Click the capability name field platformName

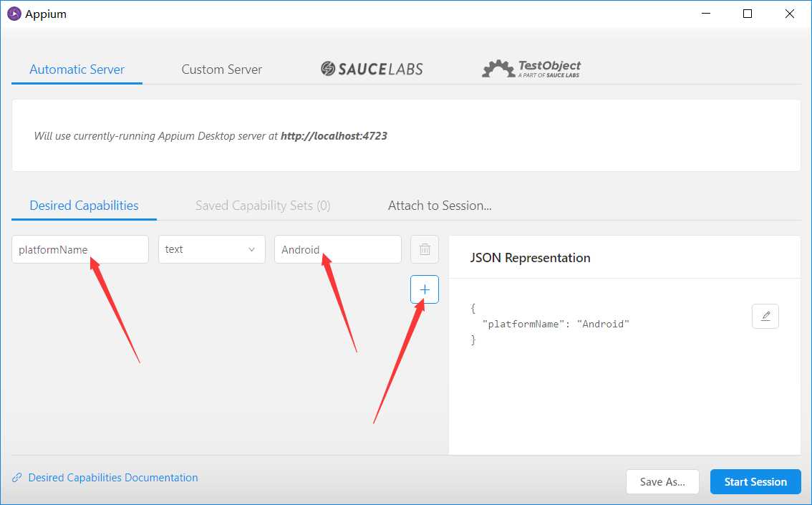click(80, 249)
